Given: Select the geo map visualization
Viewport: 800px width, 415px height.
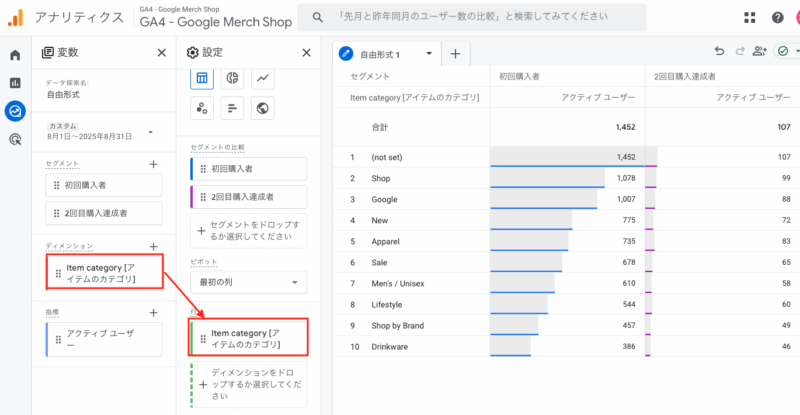Looking at the screenshot, I should point(264,108).
